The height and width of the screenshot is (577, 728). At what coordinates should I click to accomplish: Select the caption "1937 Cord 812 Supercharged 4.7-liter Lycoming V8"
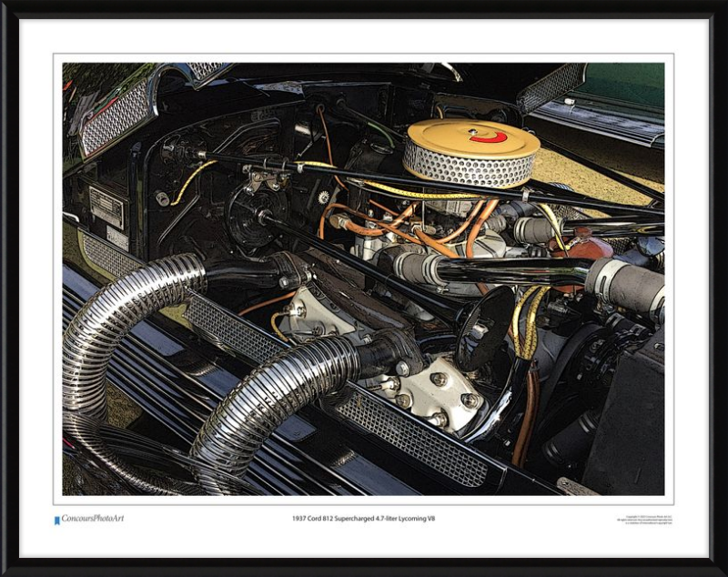[x=363, y=519]
